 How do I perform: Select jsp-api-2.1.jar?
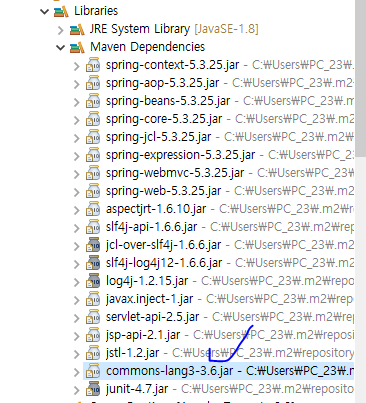(x=143, y=335)
